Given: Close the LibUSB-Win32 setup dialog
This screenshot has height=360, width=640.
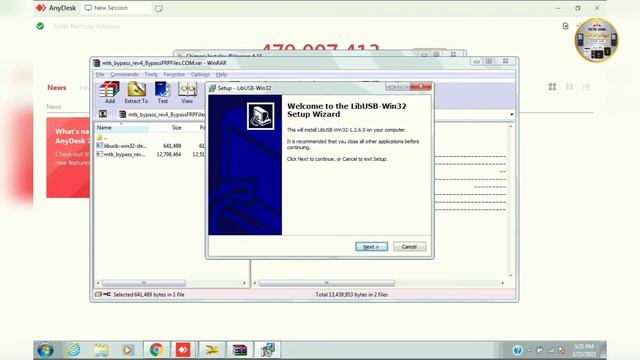Looking at the screenshot, I should pos(421,87).
